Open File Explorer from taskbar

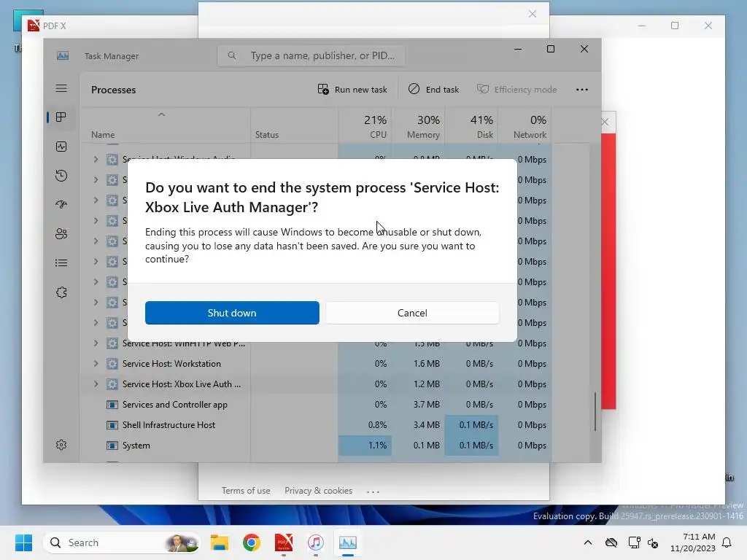click(220, 542)
